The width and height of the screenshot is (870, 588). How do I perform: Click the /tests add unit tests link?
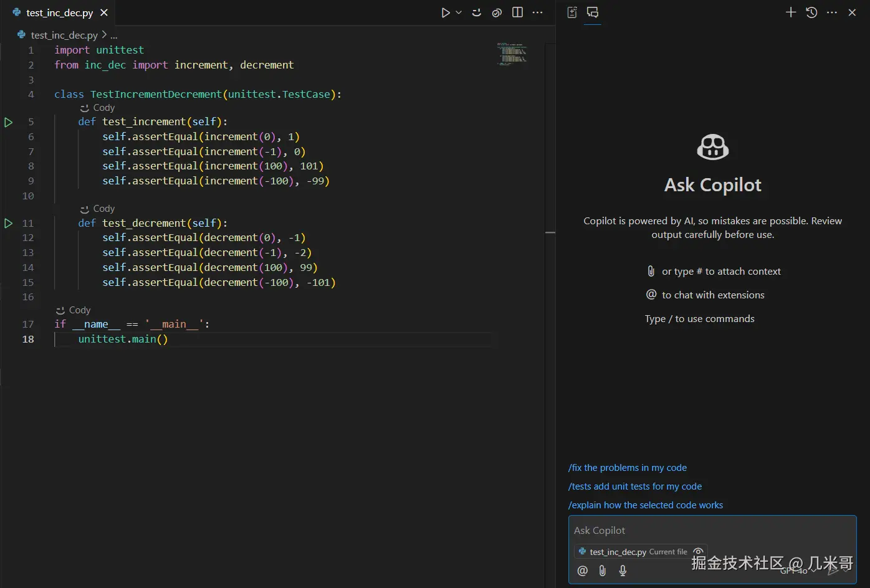tap(635, 486)
